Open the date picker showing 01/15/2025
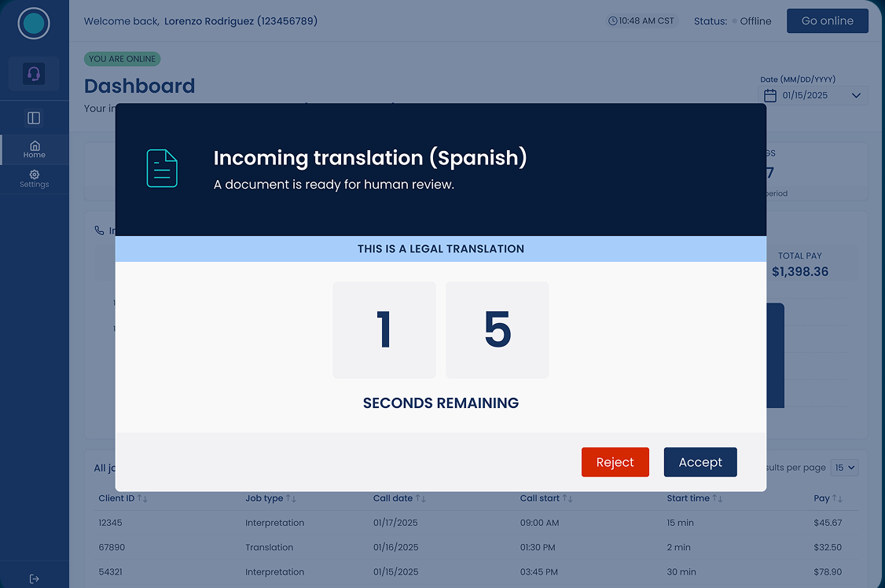The height and width of the screenshot is (588, 885). pos(813,95)
